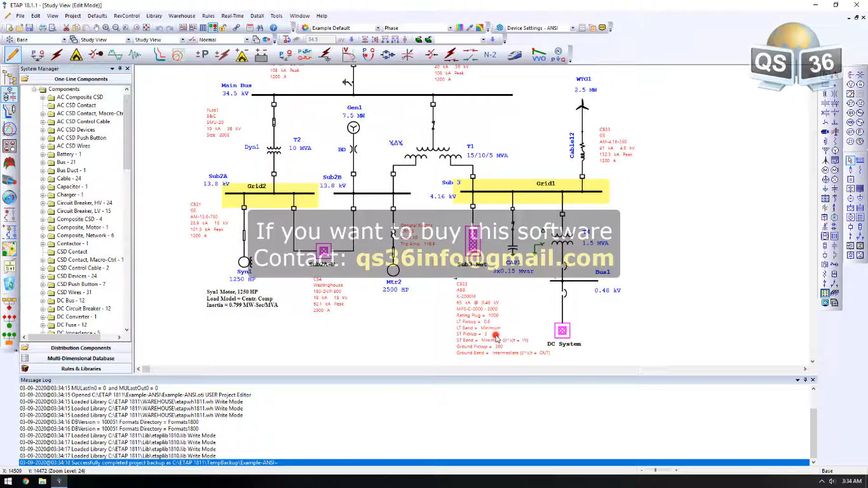This screenshot has width=868, height=488.
Task: Open File Explorer from the taskbar
Action: [x=43, y=481]
